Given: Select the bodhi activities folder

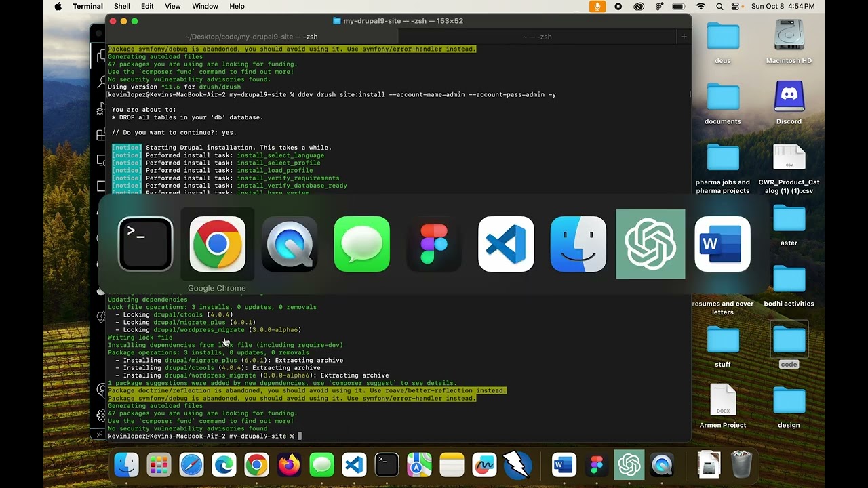Looking at the screenshot, I should (x=789, y=286).
